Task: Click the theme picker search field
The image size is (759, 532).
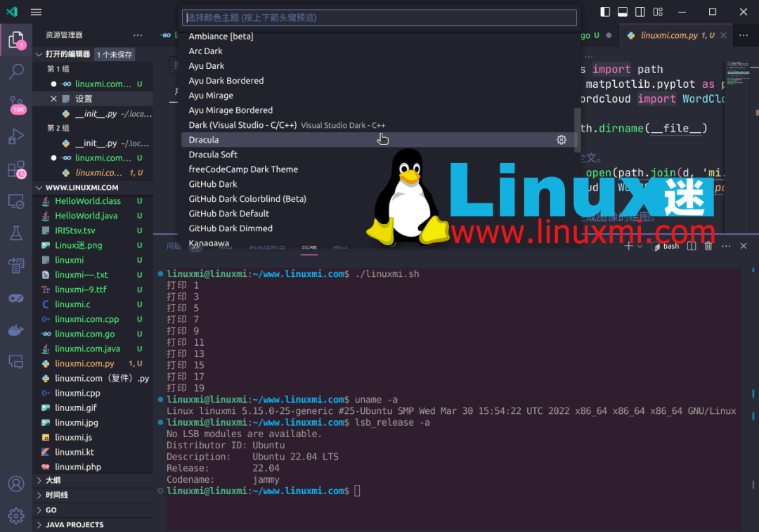Action: point(379,18)
